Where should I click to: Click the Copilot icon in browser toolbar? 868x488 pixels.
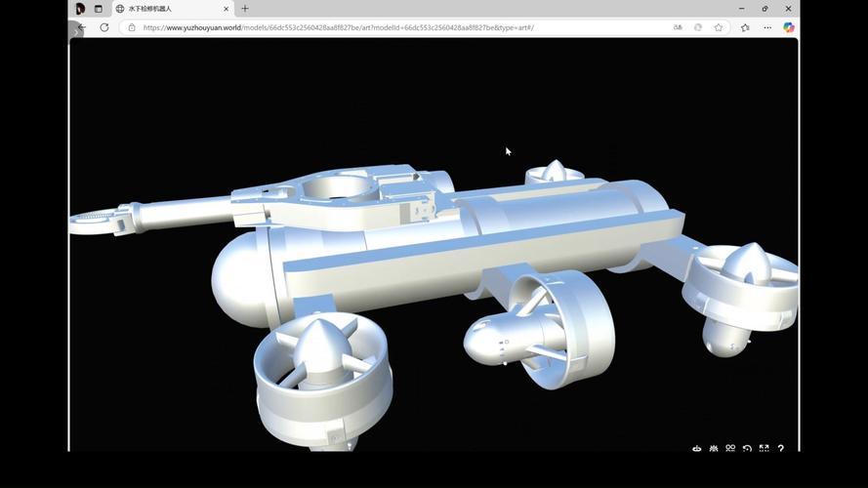tap(789, 27)
